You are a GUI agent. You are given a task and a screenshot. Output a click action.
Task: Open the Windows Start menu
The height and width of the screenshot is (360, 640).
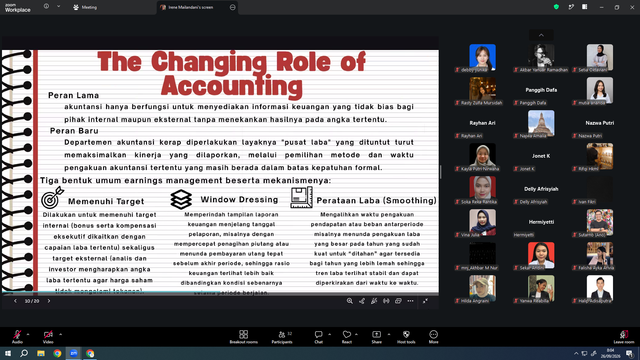[x=8, y=353]
